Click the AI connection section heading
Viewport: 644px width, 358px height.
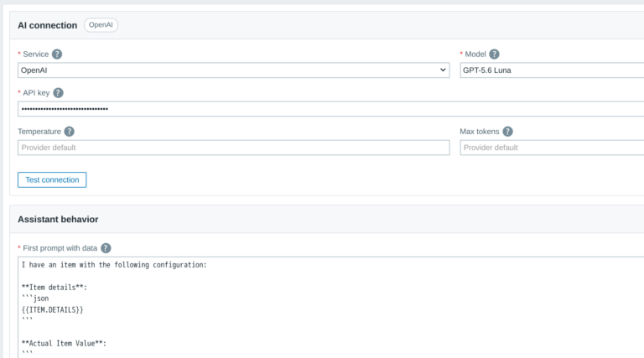tap(47, 25)
